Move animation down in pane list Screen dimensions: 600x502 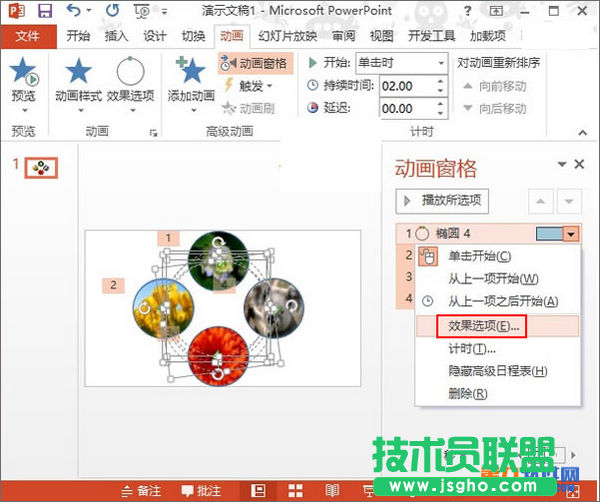569,201
